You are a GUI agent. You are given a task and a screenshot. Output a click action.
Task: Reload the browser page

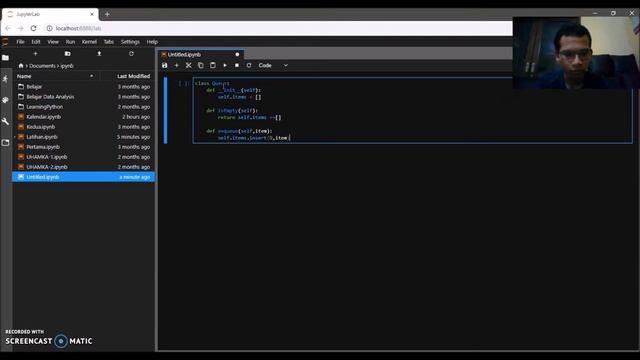(33, 28)
